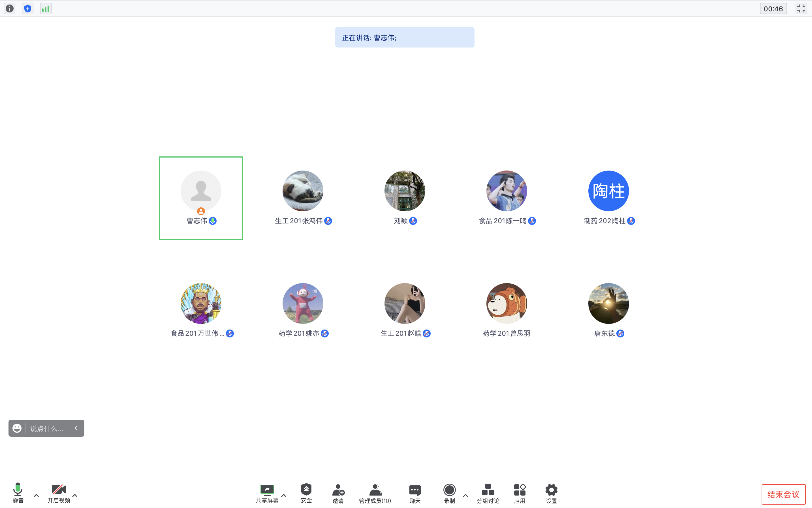Click the 正在讲话: 曹志伟 speaker banner
Viewport: 812px width, 508px height.
point(405,37)
